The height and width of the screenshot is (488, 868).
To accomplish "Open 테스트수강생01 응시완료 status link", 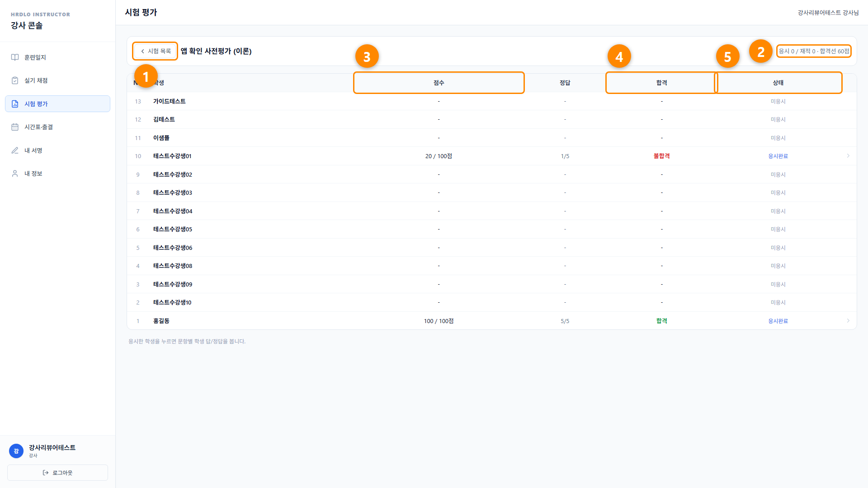I will [x=778, y=156].
